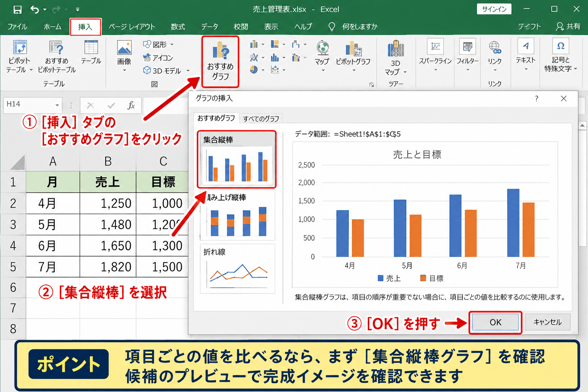Expand the 画像 dropdown chevron
588x392 pixels.
(x=124, y=70)
